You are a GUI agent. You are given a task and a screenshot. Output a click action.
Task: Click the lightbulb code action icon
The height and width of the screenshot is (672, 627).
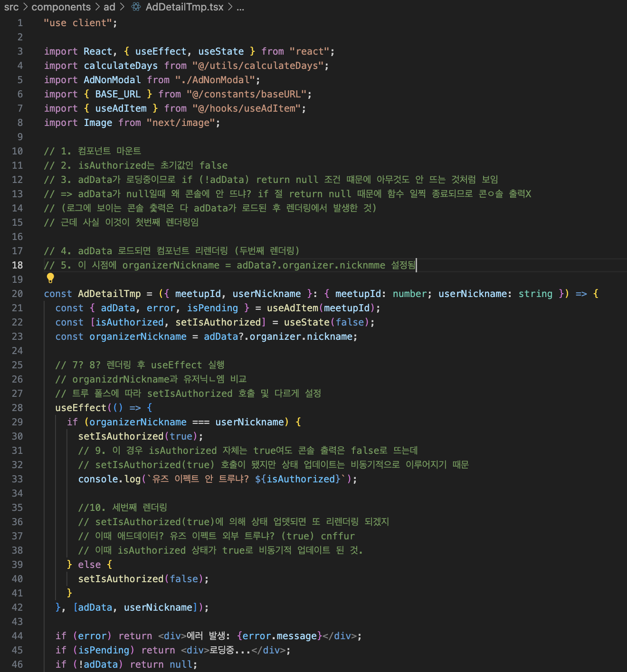tap(50, 278)
